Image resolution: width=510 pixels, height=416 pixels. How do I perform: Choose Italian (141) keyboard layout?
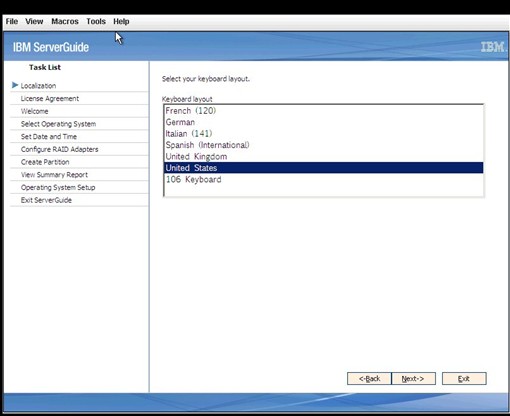click(324, 134)
